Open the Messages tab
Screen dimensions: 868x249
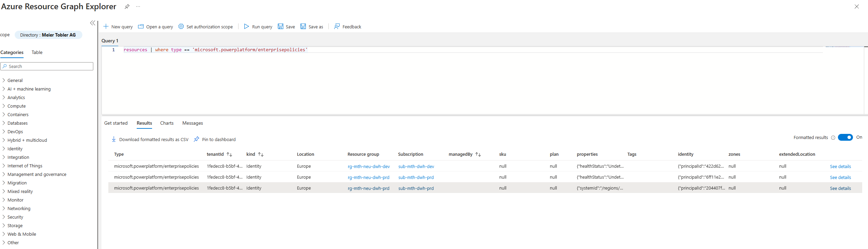point(192,123)
